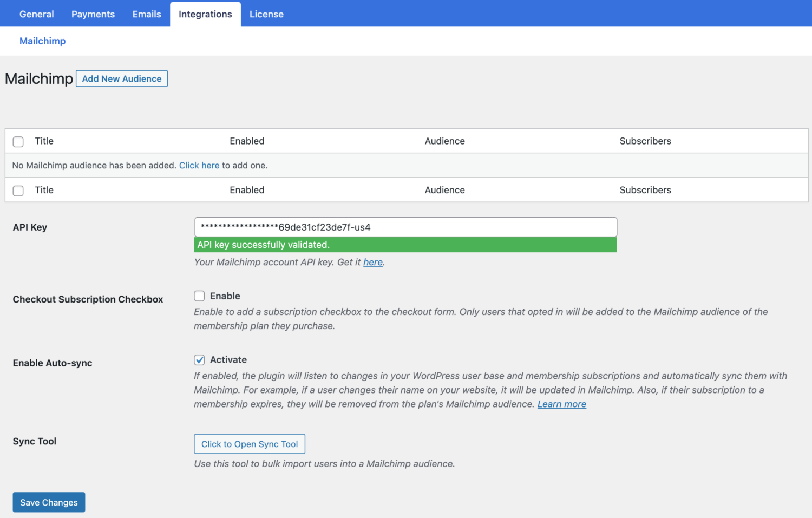Click to Open Sync Tool button
This screenshot has height=518, width=812.
[250, 444]
